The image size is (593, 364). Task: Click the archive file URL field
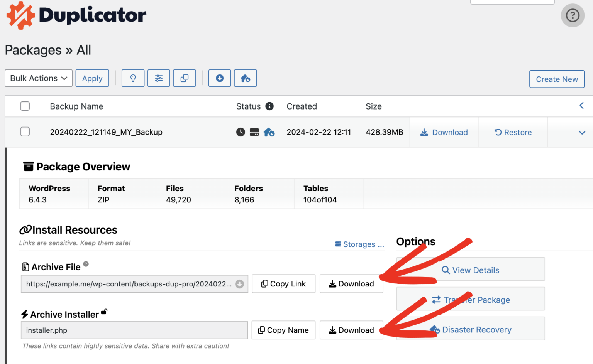(134, 284)
